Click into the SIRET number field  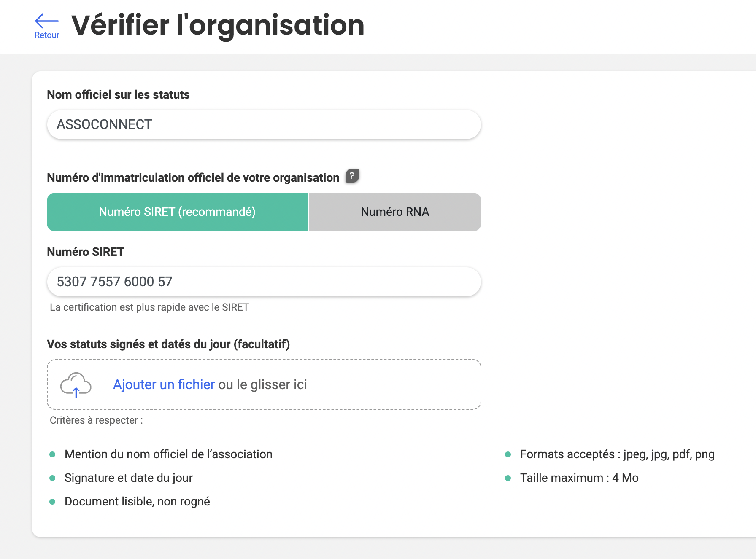(x=264, y=282)
